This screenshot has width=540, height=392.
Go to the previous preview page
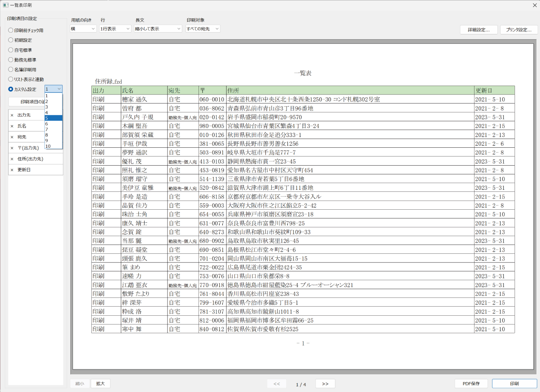click(276, 383)
